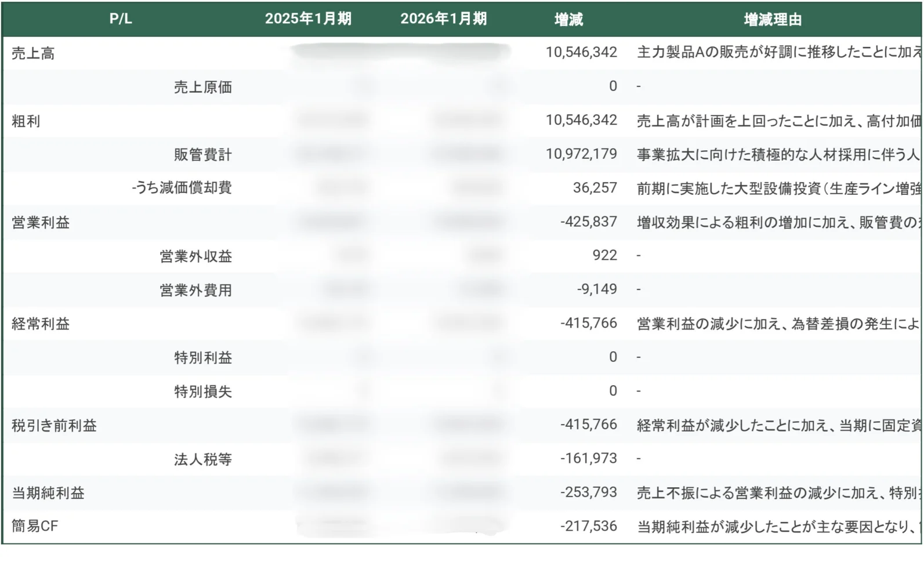924x580 pixels.
Task: Select the 2025年1月期 column header
Action: pyautogui.click(x=308, y=19)
